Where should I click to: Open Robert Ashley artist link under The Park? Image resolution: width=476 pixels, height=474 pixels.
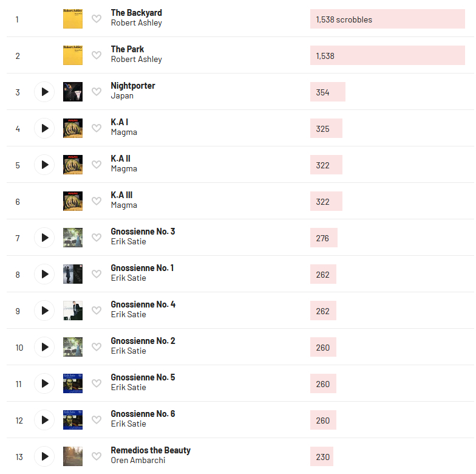136,60
